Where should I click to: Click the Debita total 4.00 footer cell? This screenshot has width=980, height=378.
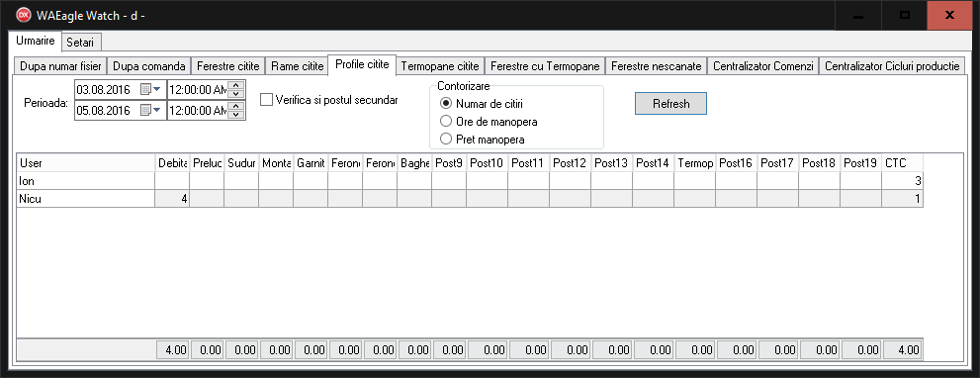coord(172,350)
